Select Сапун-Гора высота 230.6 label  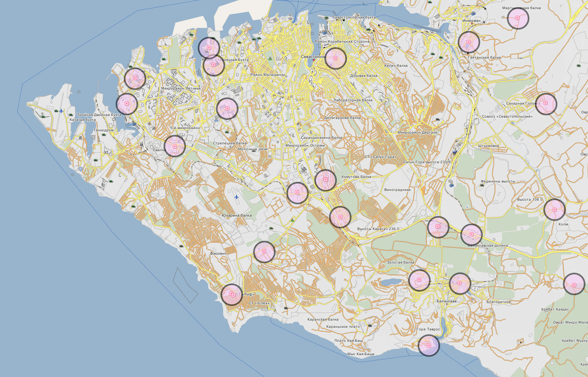pyautogui.click(x=427, y=162)
